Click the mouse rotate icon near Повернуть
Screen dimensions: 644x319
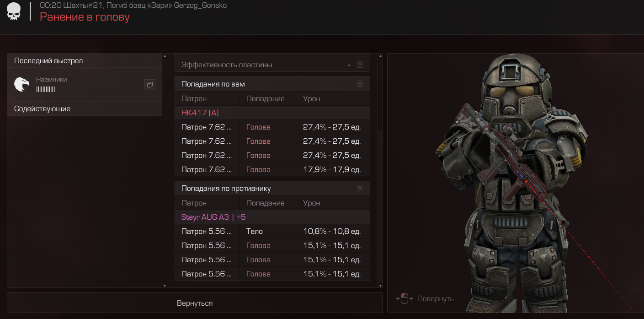pos(404,298)
